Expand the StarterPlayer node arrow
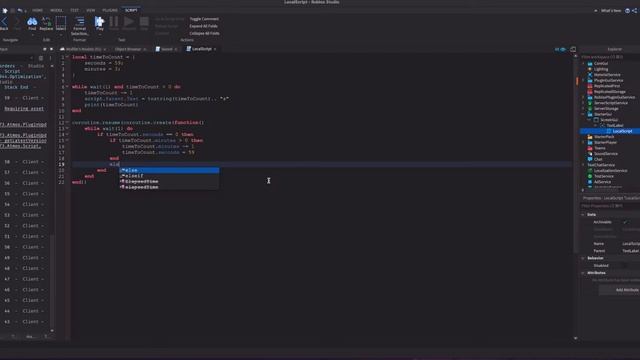 click(x=583, y=142)
